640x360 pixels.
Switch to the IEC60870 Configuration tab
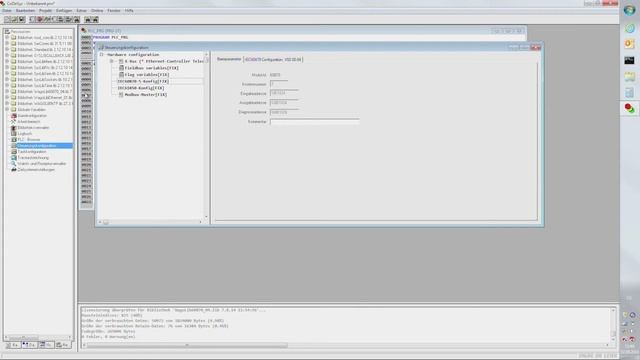coord(273,60)
